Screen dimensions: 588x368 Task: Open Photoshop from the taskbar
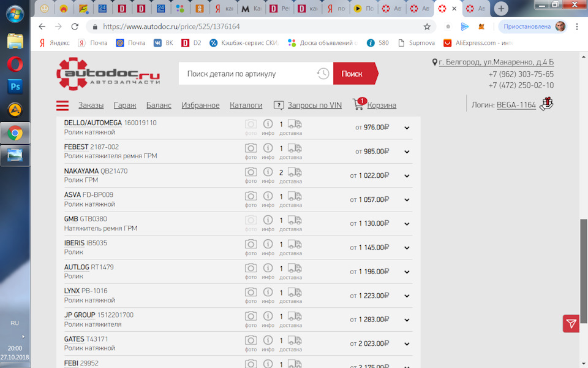click(15, 86)
